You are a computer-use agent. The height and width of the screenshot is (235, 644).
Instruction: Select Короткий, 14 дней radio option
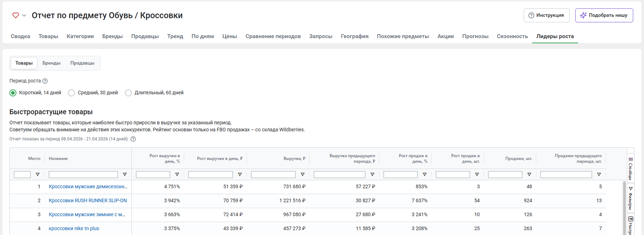tap(13, 93)
